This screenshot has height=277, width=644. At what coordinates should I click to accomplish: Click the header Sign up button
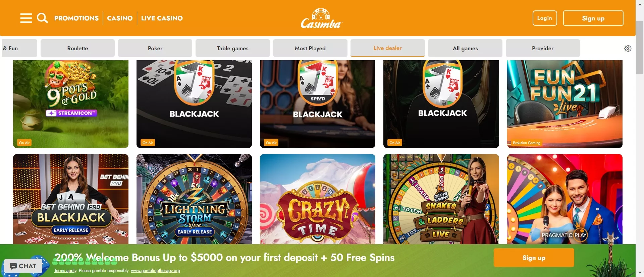(593, 18)
